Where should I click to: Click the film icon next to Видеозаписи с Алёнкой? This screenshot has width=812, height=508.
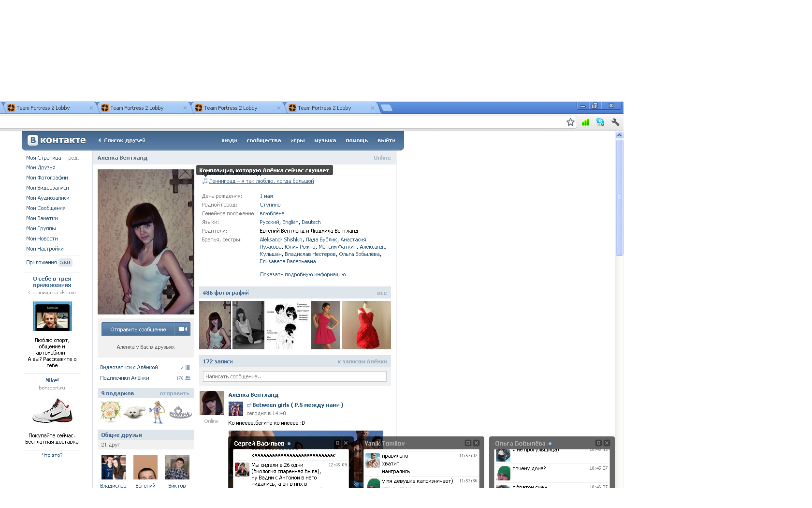click(188, 368)
